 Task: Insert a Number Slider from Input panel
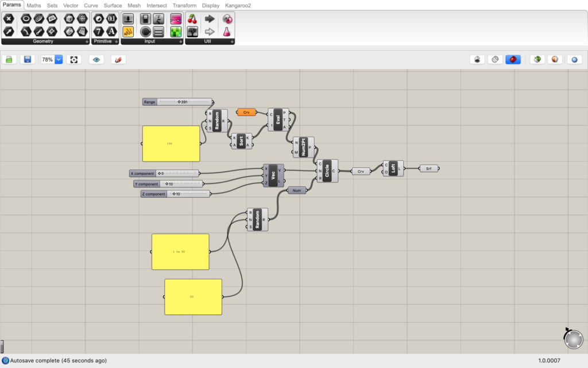(128, 19)
